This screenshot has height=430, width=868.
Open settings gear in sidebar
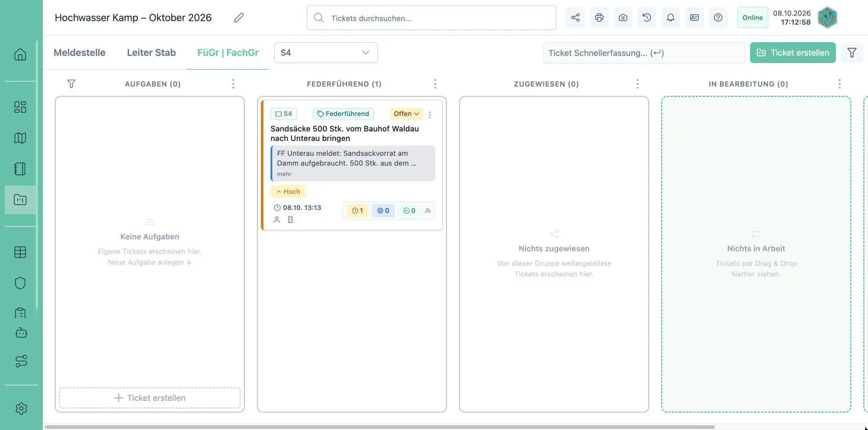coord(21,409)
